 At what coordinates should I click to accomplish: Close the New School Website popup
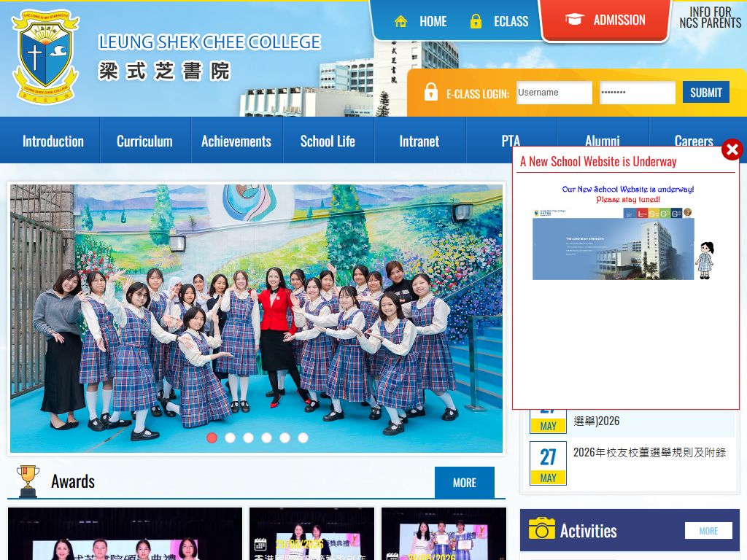[732, 149]
